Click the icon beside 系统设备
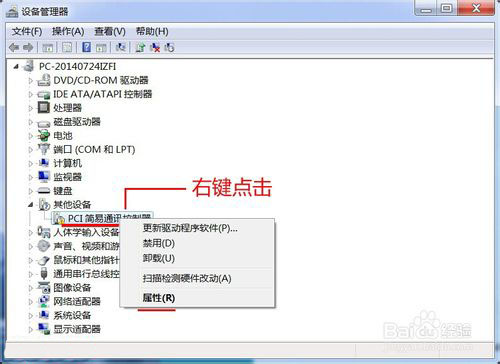The height and width of the screenshot is (364, 500). (x=44, y=315)
